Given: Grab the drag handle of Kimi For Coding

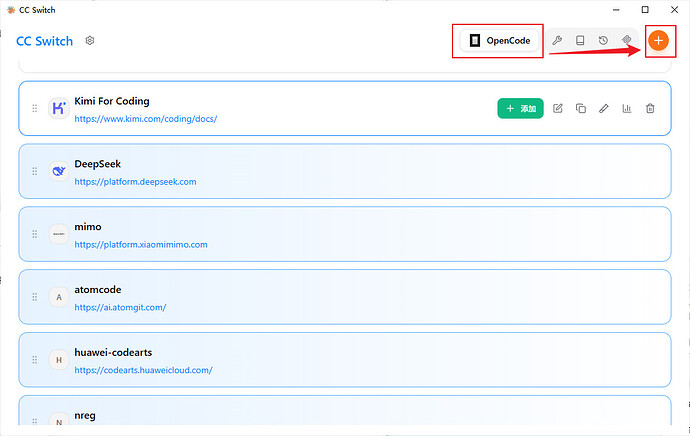Looking at the screenshot, I should [35, 108].
